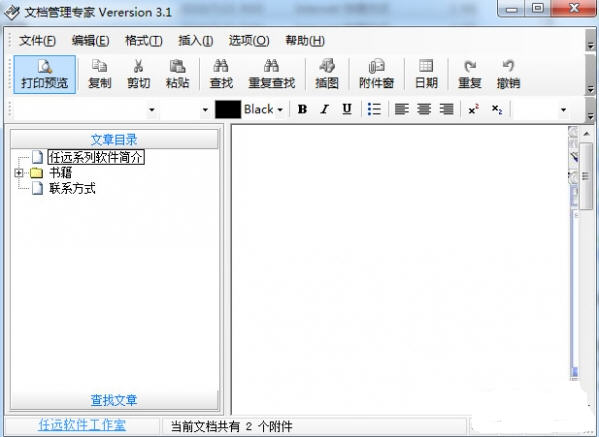Open the 格式(T) menu
Image resolution: width=599 pixels, height=437 pixels.
click(144, 40)
